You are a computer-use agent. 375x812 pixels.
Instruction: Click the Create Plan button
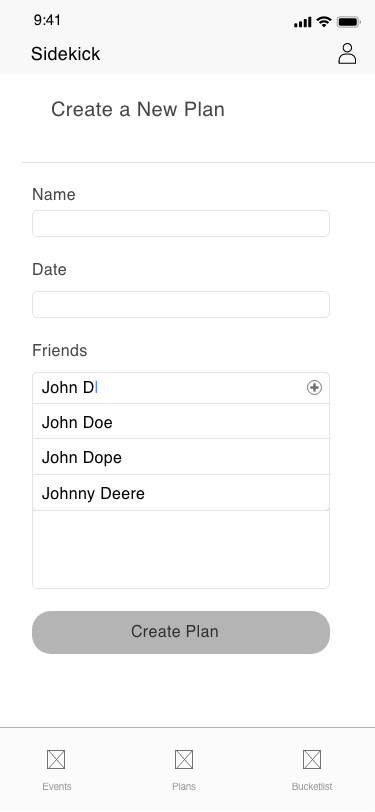point(181,632)
